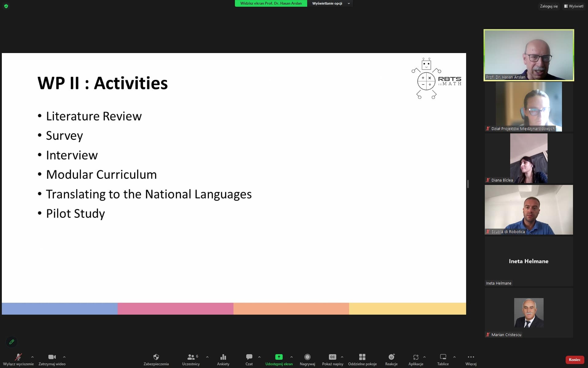This screenshot has height=368, width=588.
Task: Expand share screen options arrow
Action: (x=292, y=357)
